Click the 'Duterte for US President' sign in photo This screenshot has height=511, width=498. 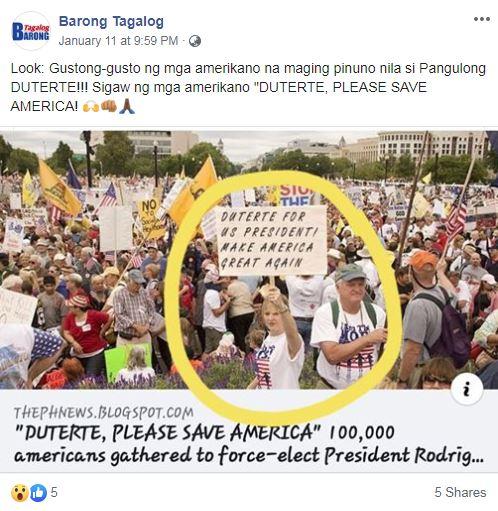(271, 240)
